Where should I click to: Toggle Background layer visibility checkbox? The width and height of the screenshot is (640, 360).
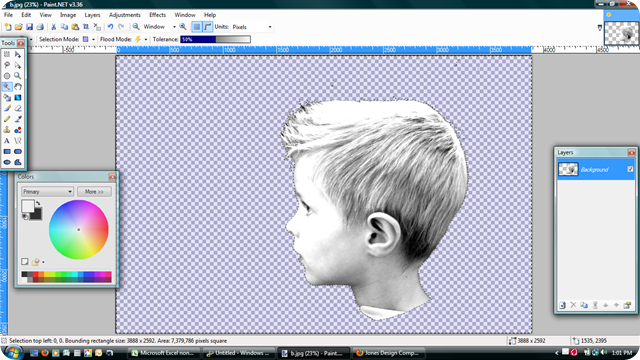(630, 169)
